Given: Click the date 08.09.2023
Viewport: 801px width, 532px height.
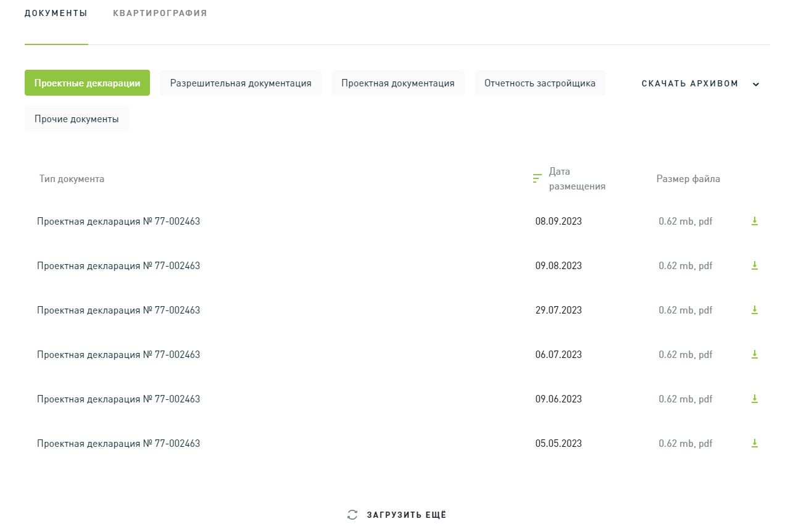Looking at the screenshot, I should [x=558, y=221].
